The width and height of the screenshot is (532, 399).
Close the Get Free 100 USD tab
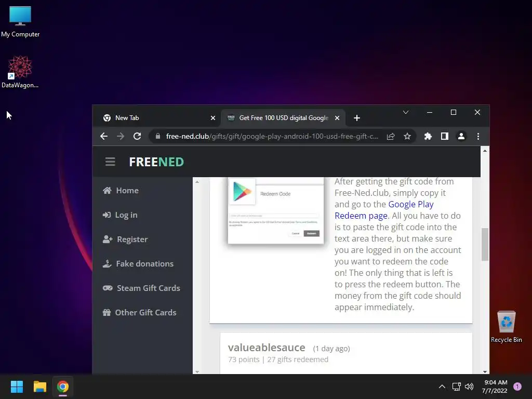(337, 118)
